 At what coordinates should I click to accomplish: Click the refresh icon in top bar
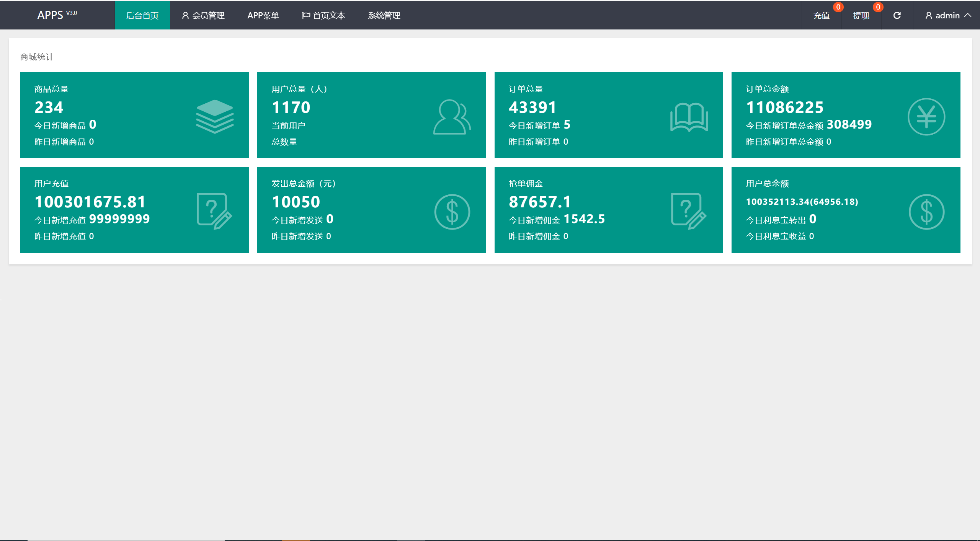[x=897, y=15]
